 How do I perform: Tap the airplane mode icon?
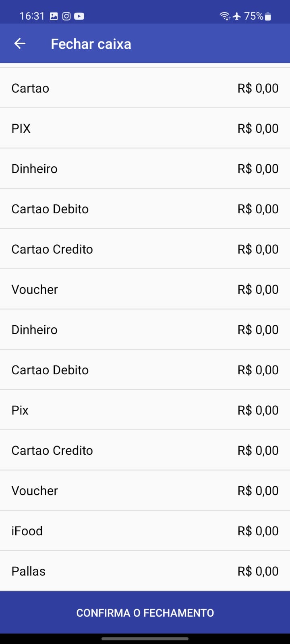click(237, 16)
